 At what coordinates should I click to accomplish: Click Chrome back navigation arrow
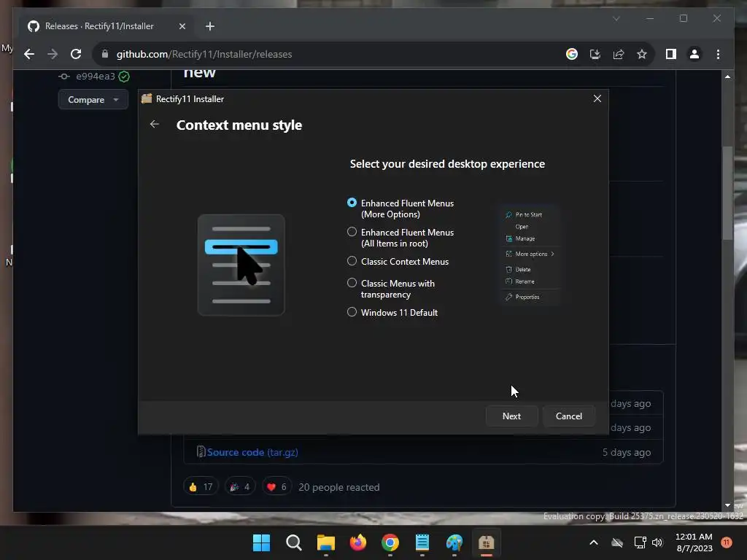(29, 54)
